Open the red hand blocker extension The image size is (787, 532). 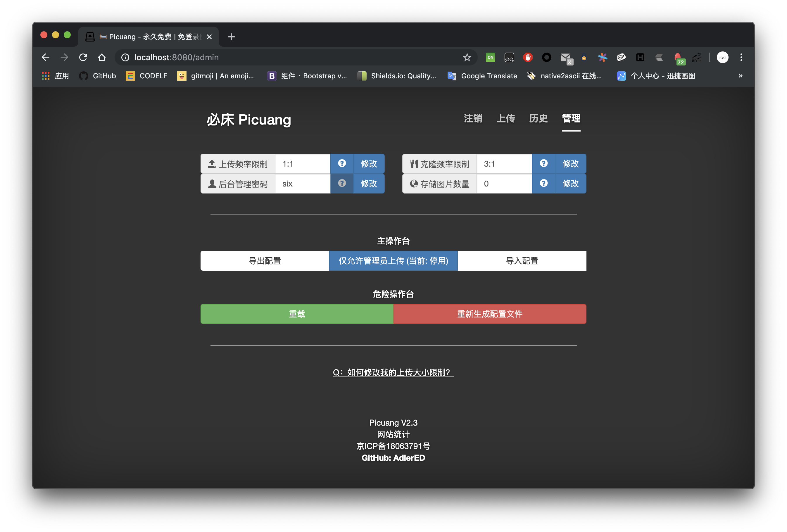pos(528,57)
